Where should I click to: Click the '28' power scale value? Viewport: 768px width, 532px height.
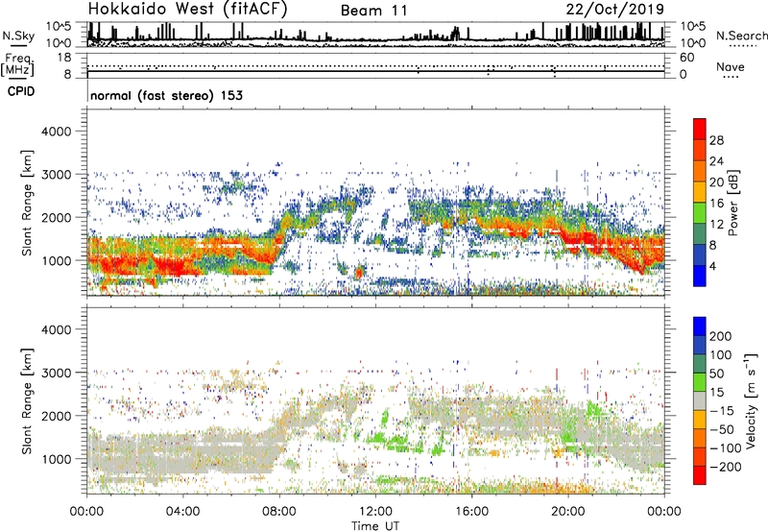716,140
